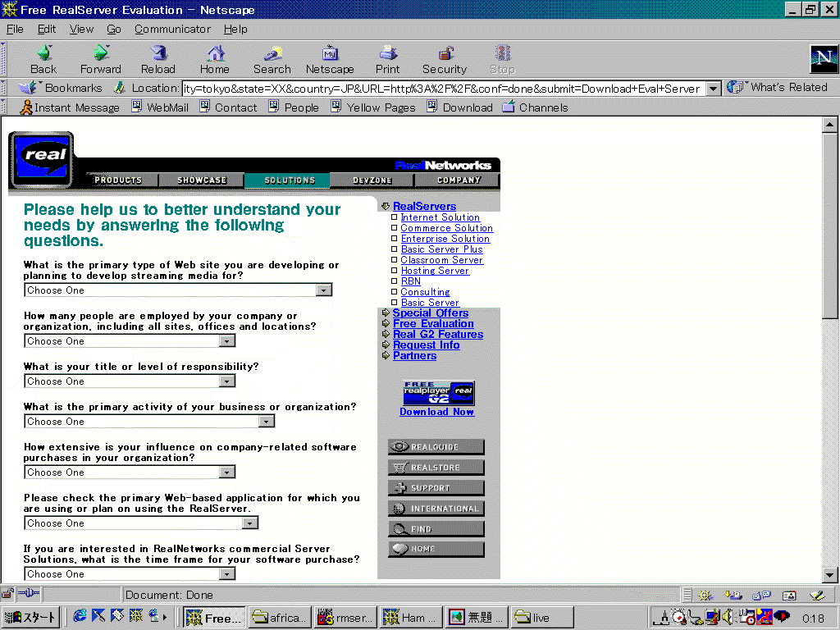Open the title or responsibility dropdown
The image size is (840, 630).
coord(130,381)
